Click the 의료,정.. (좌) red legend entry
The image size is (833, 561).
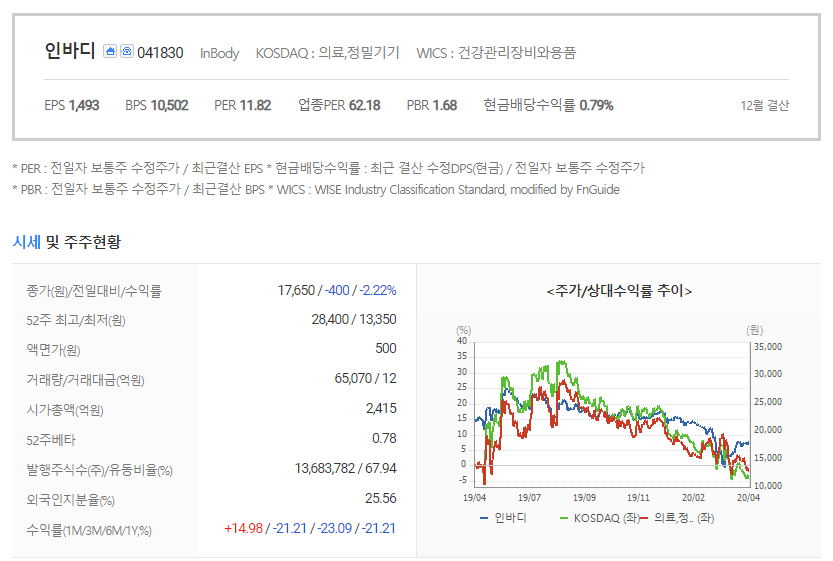click(677, 518)
